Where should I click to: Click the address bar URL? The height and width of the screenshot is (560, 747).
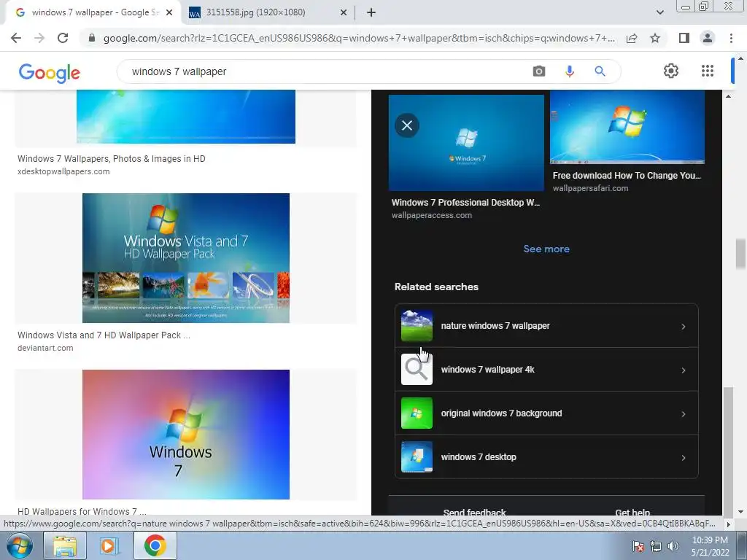(358, 38)
